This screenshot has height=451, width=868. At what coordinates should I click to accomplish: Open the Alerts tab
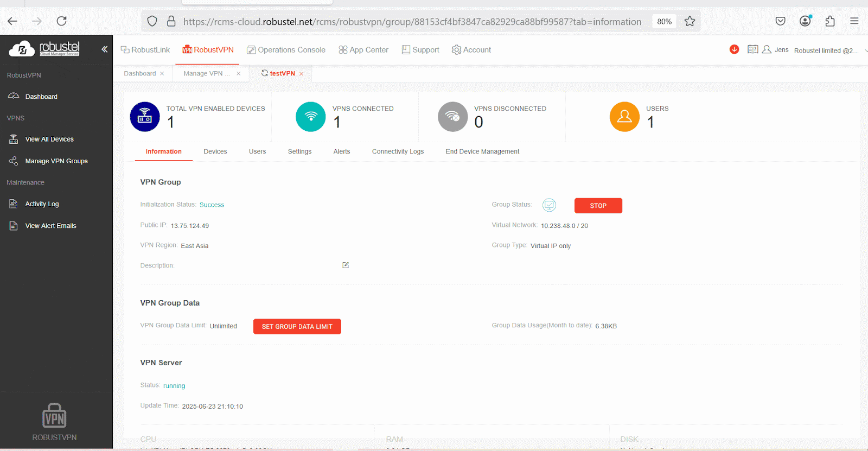[x=342, y=151]
